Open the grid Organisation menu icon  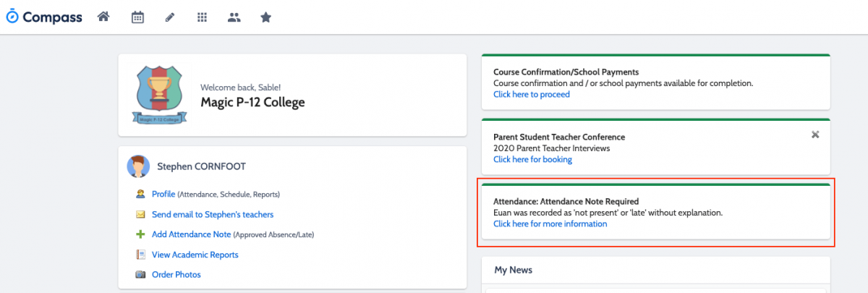tap(202, 17)
